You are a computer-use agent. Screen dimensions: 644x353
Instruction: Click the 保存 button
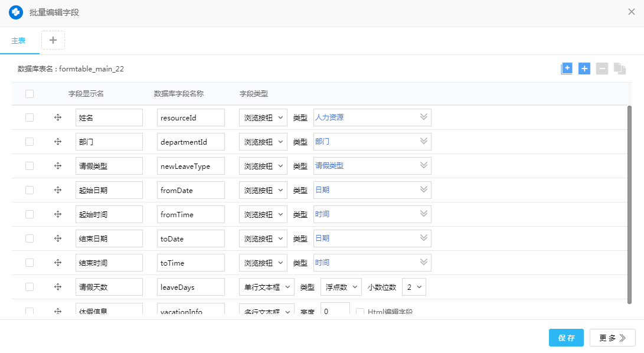click(x=566, y=338)
